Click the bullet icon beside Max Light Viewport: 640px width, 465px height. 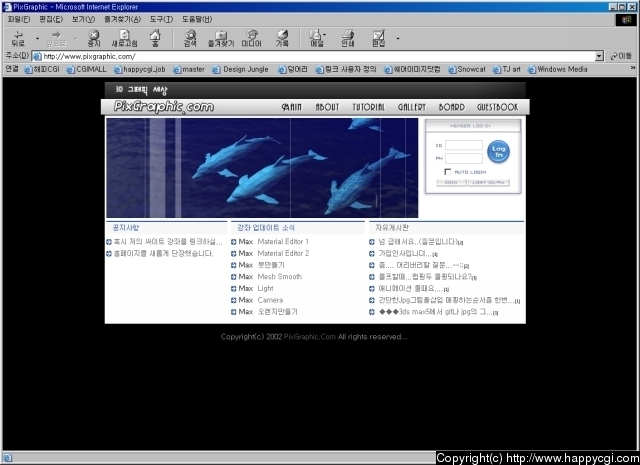(x=233, y=289)
